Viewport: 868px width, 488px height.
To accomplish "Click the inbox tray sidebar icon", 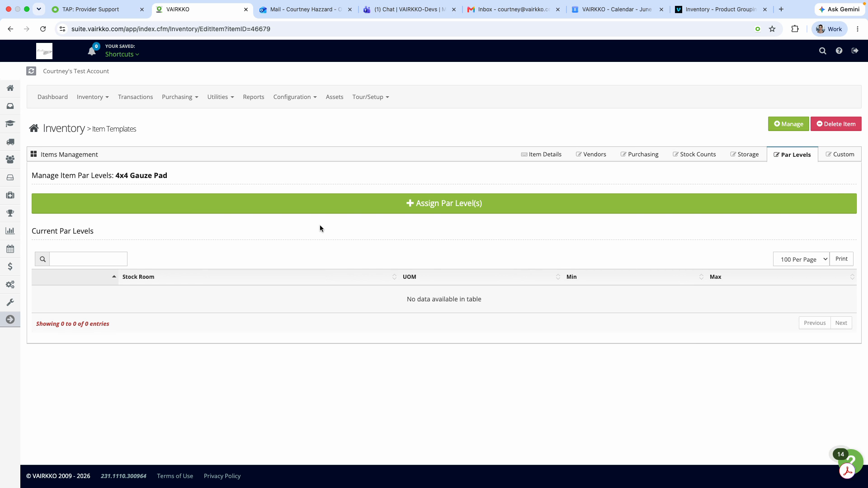I will (10, 106).
